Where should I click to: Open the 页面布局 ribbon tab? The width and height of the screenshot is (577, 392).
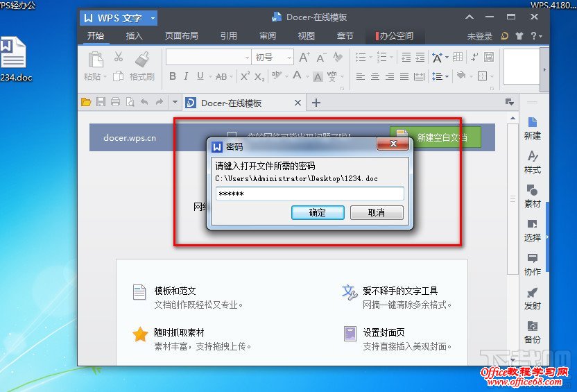182,35
